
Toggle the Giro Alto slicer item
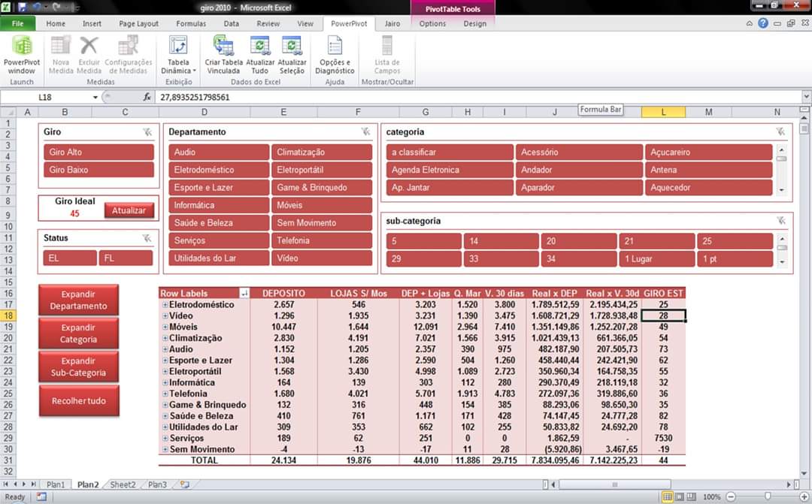99,152
